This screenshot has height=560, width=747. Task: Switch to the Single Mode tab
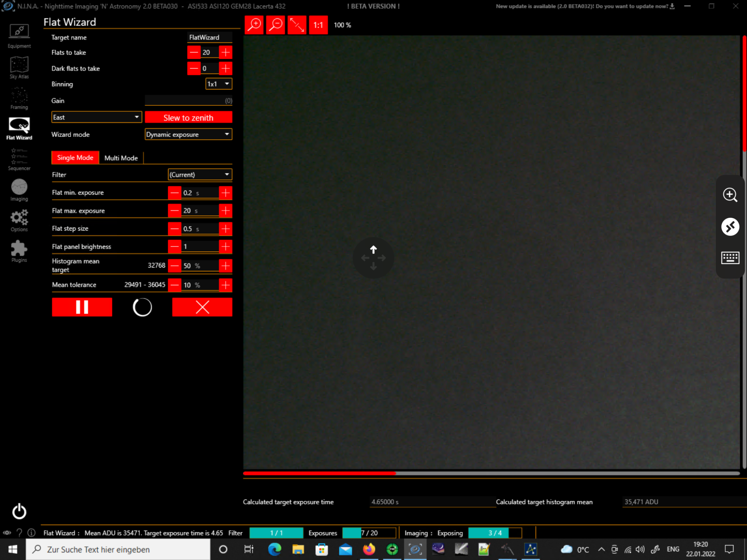pyautogui.click(x=75, y=157)
